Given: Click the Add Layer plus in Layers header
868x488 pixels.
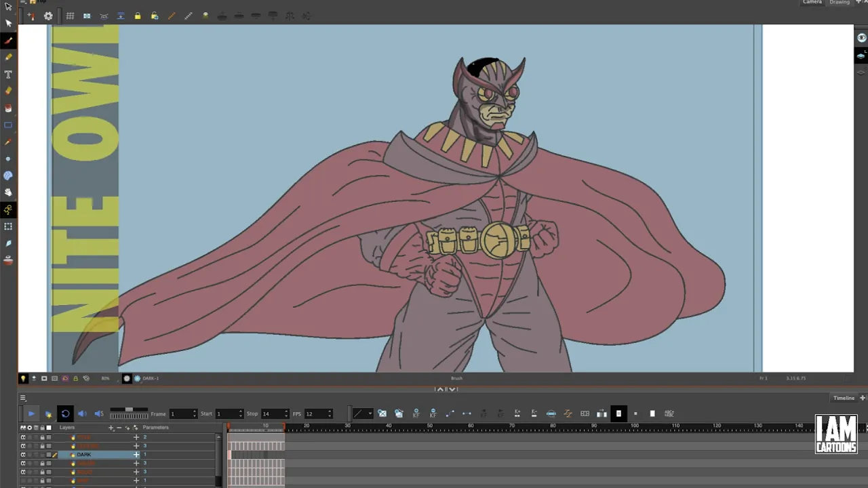Looking at the screenshot, I should pos(111,428).
